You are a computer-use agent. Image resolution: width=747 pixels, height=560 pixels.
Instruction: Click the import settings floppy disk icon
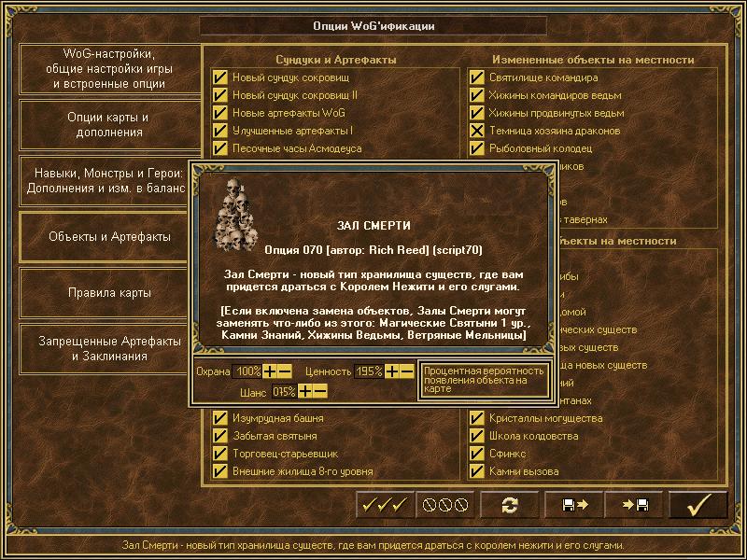633,504
